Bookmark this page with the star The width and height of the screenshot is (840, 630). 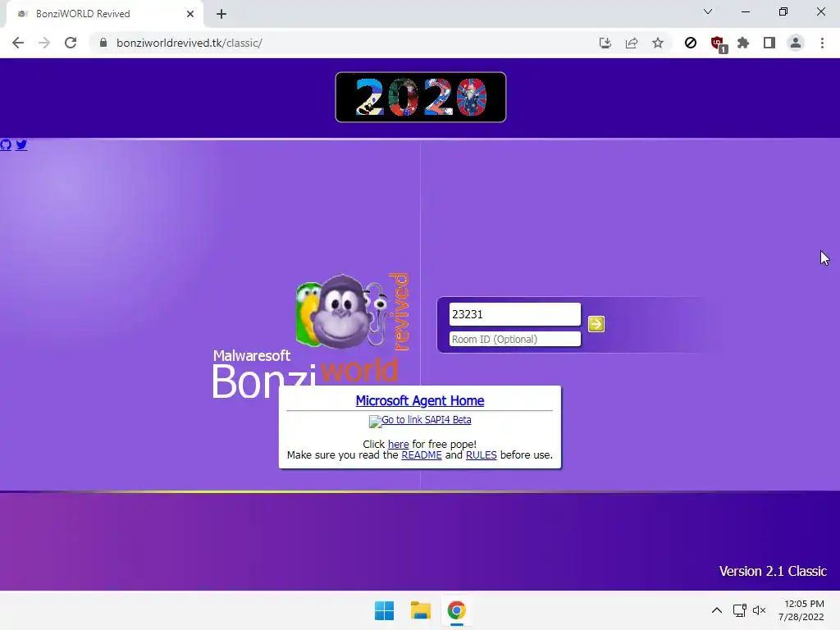pos(658,43)
